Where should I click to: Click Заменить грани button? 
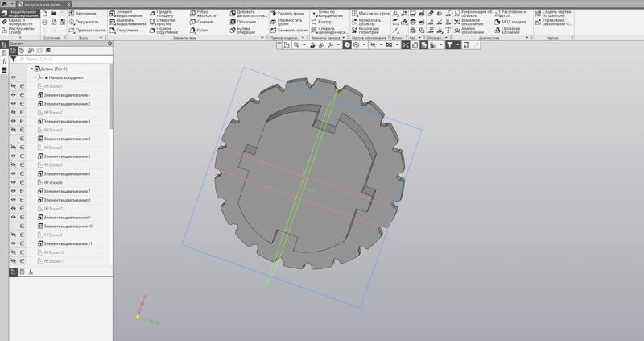coord(289,31)
